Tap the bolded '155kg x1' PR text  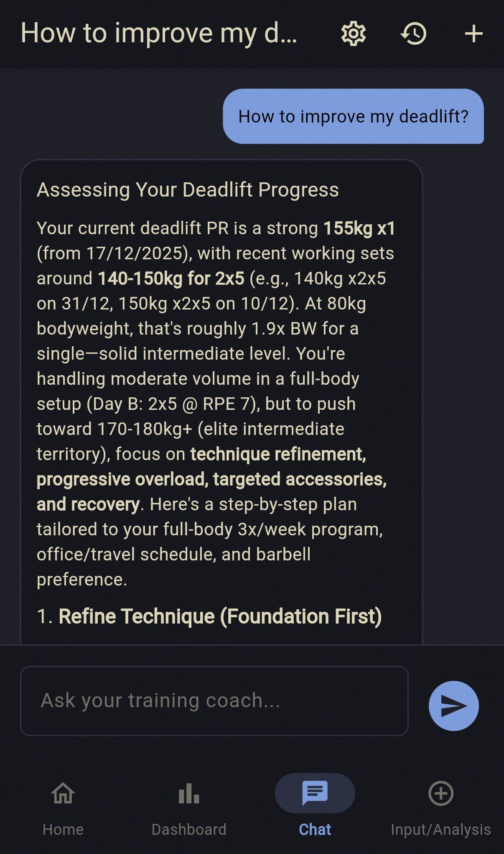point(359,228)
